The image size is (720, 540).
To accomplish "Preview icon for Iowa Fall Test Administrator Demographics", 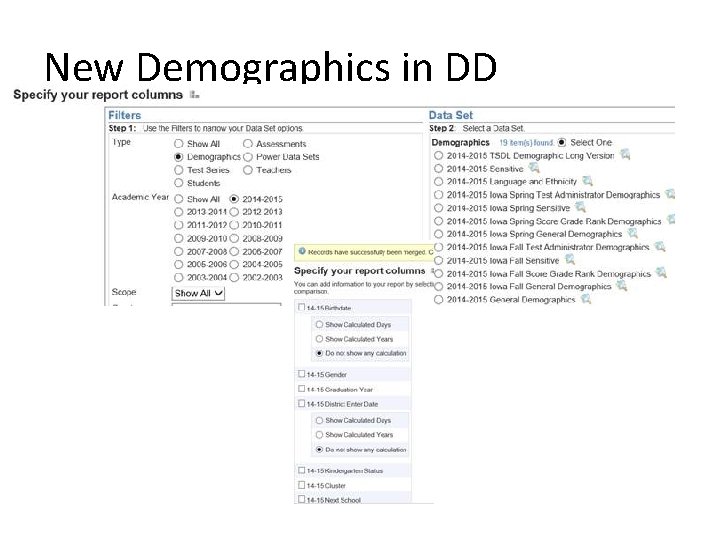I will [x=660, y=246].
